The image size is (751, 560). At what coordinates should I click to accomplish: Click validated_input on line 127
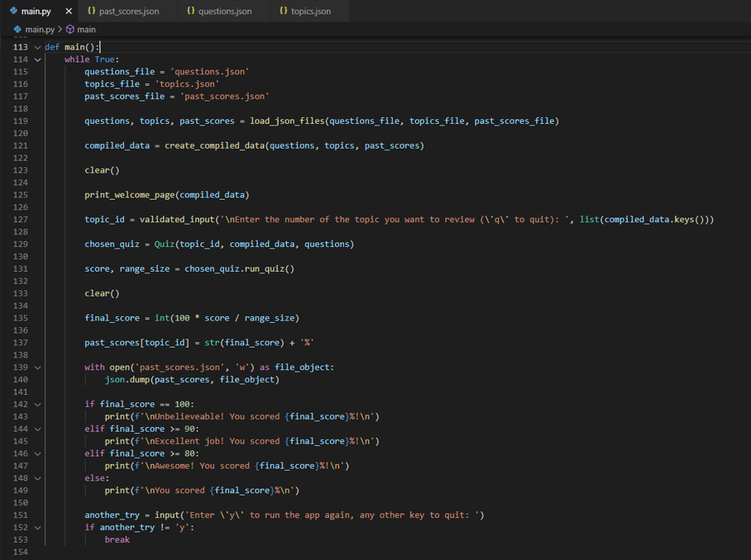(x=176, y=219)
